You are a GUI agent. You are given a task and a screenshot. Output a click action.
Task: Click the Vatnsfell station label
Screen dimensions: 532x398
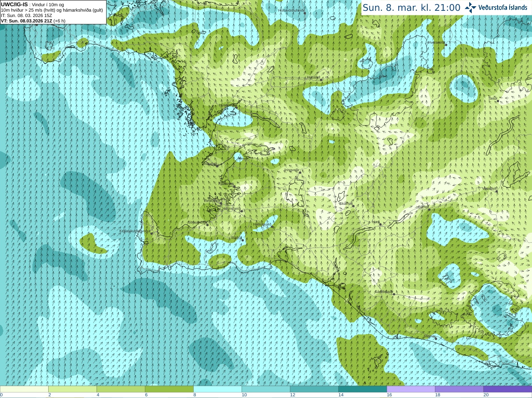489,189
